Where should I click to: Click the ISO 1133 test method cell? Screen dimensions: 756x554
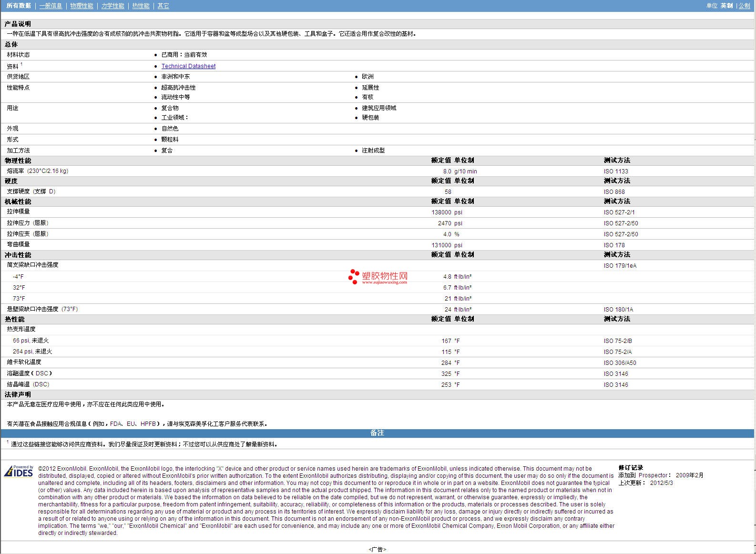click(616, 171)
